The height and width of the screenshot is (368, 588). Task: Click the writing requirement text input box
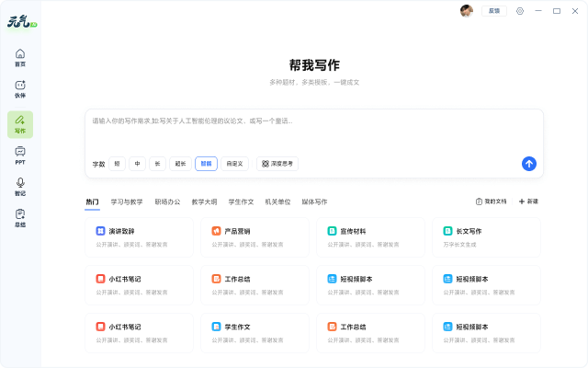(x=312, y=129)
